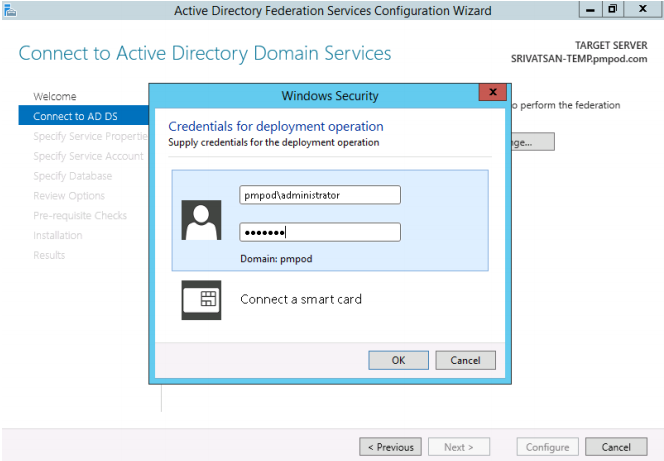Viewport: 664px width, 461px height.
Task: Open Specify Service Properties step
Action: click(90, 136)
